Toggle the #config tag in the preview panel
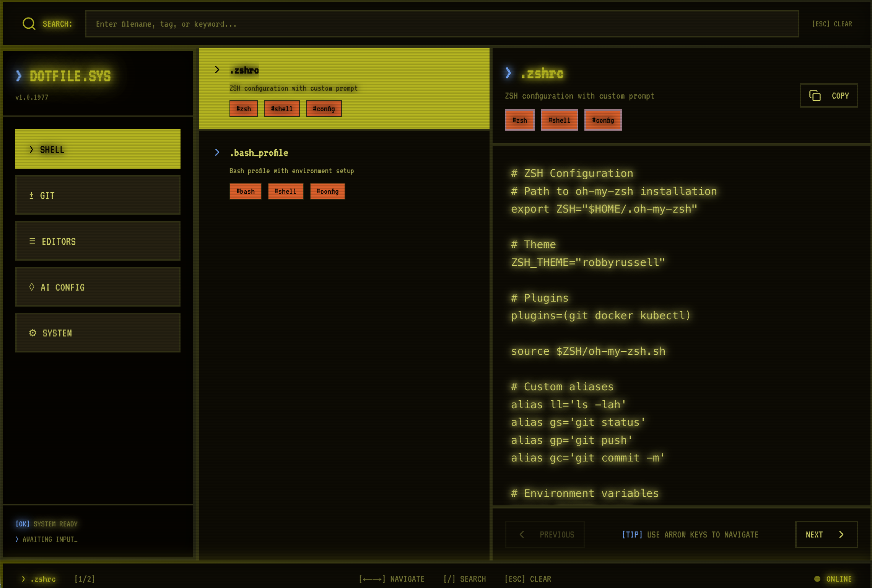 603,120
